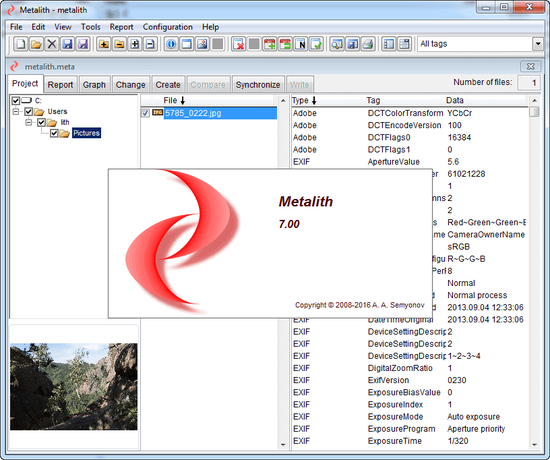Collapse the lth tree node
This screenshot has height=460, width=550.
(29, 122)
